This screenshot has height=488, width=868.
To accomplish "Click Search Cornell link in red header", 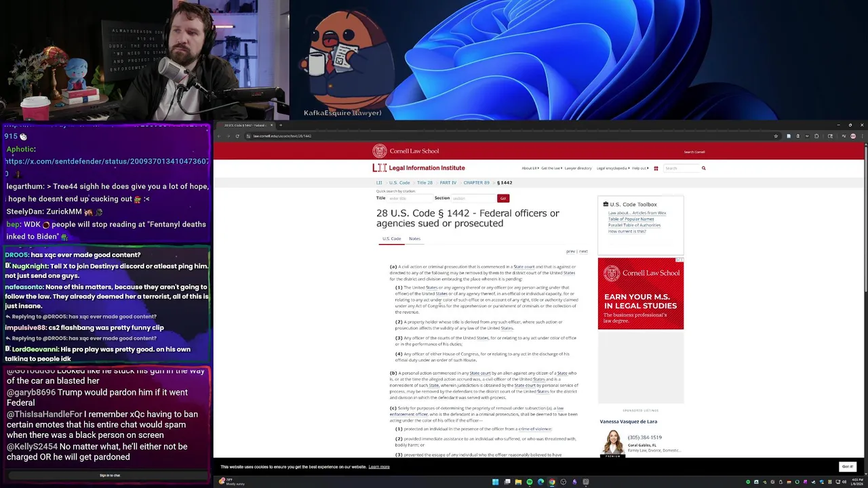I will coord(694,152).
